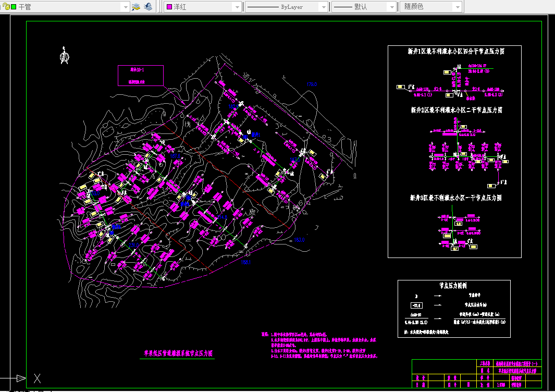The height and width of the screenshot is (392, 555).
Task: Click the magenta swatch beside 洋红
Action: 169,7
